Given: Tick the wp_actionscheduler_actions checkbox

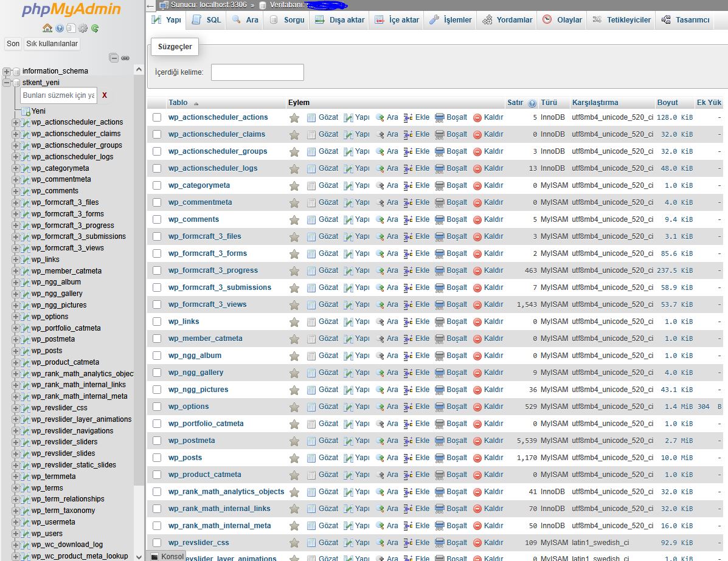Looking at the screenshot, I should 156,117.
